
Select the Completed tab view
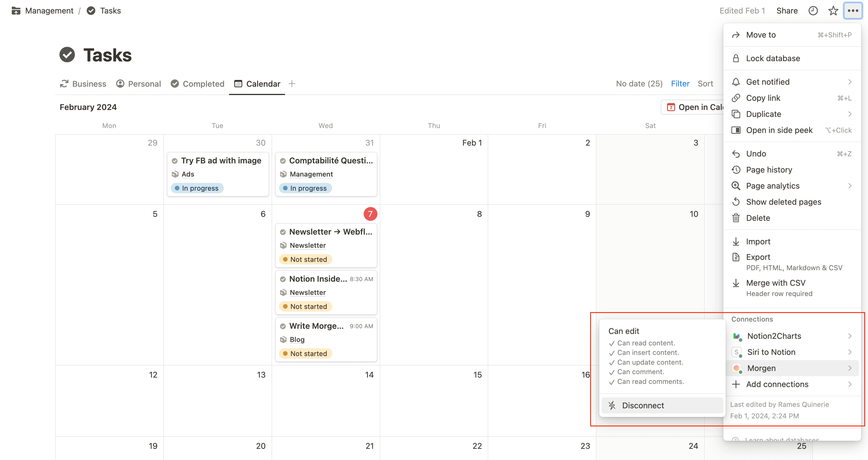pos(197,83)
